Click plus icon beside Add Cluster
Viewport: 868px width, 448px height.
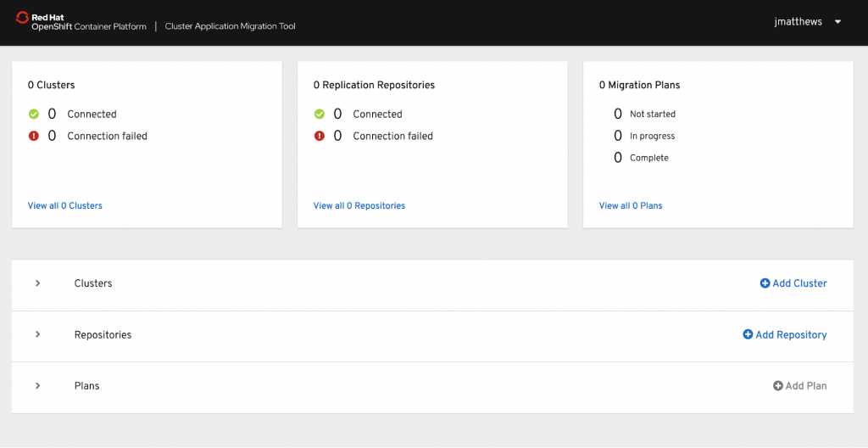coord(765,283)
